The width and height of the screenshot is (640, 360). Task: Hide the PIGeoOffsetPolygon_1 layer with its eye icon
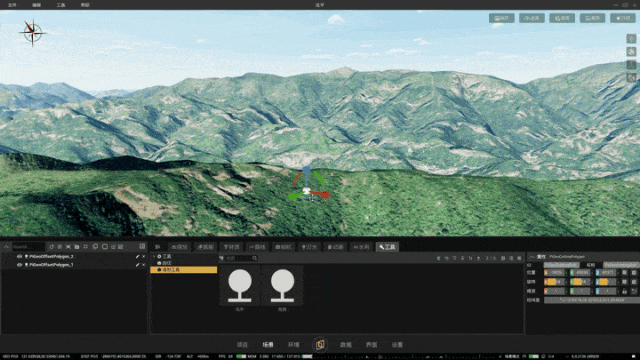pyautogui.click(x=19, y=264)
